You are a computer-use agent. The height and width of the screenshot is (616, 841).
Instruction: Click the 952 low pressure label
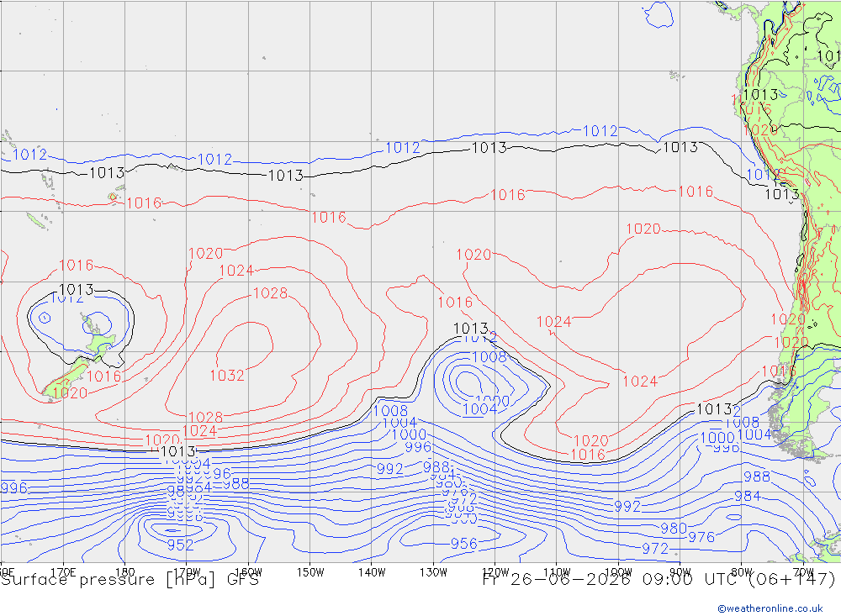180,545
